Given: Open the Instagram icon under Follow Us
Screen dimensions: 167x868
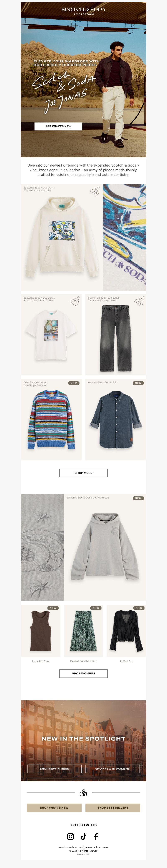Looking at the screenshot, I should click(71, 836).
